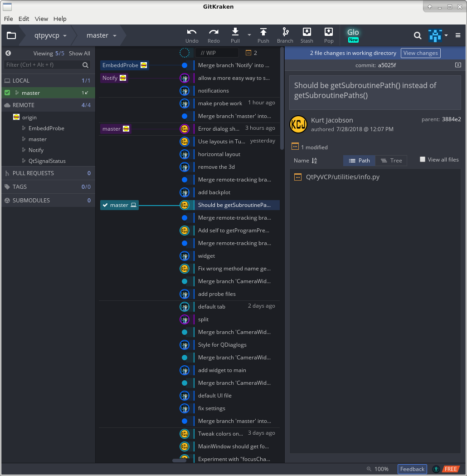Click the WIP node circle in graph
Viewport: 467px width, 476px height.
coord(185,53)
